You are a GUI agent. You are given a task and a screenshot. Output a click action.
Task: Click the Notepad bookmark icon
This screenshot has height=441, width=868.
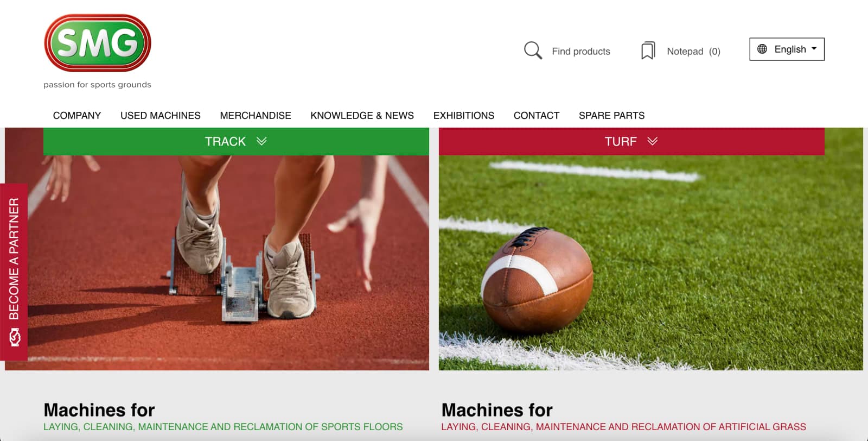pyautogui.click(x=648, y=51)
